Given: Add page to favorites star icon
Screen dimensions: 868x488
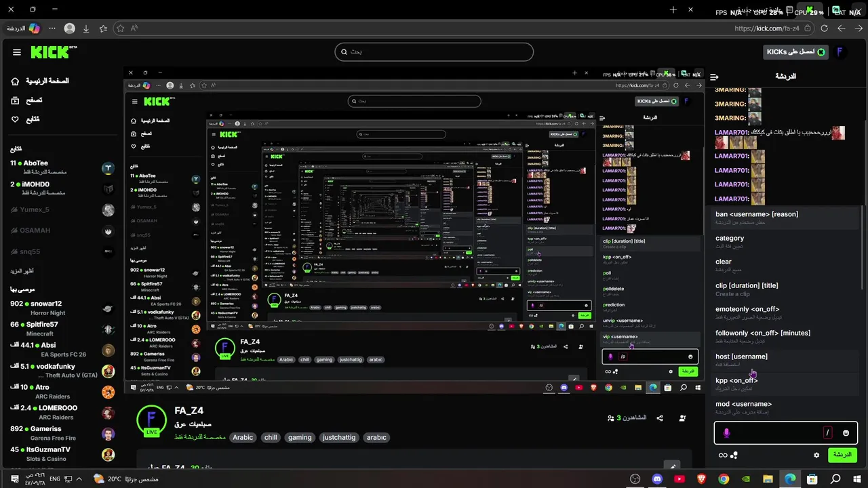Looking at the screenshot, I should (x=121, y=28).
